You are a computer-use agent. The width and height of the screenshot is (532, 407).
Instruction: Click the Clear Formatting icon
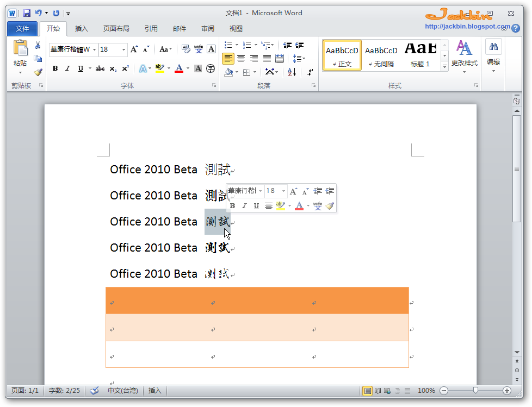pos(185,49)
